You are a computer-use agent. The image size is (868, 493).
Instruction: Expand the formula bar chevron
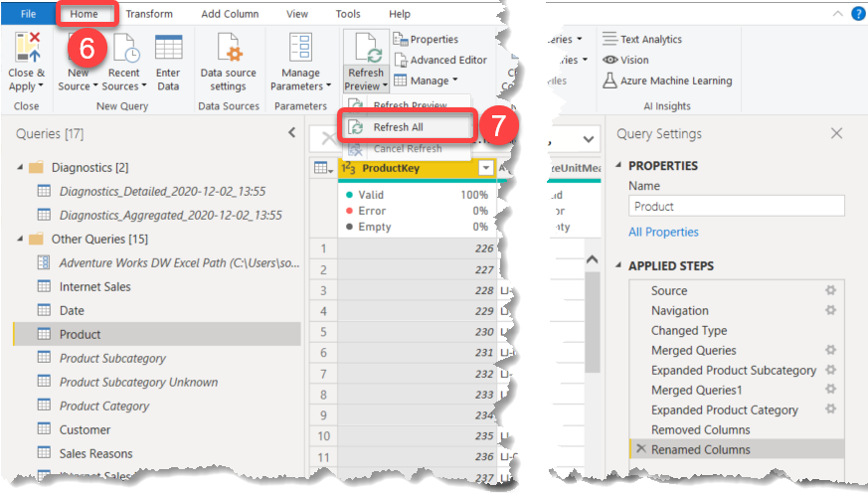[x=589, y=139]
